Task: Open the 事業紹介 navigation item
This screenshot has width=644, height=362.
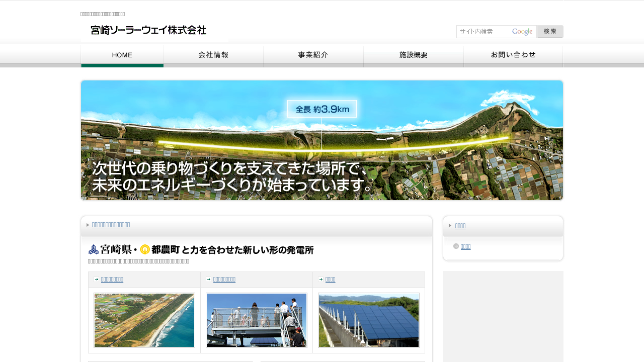Action: pos(313,55)
